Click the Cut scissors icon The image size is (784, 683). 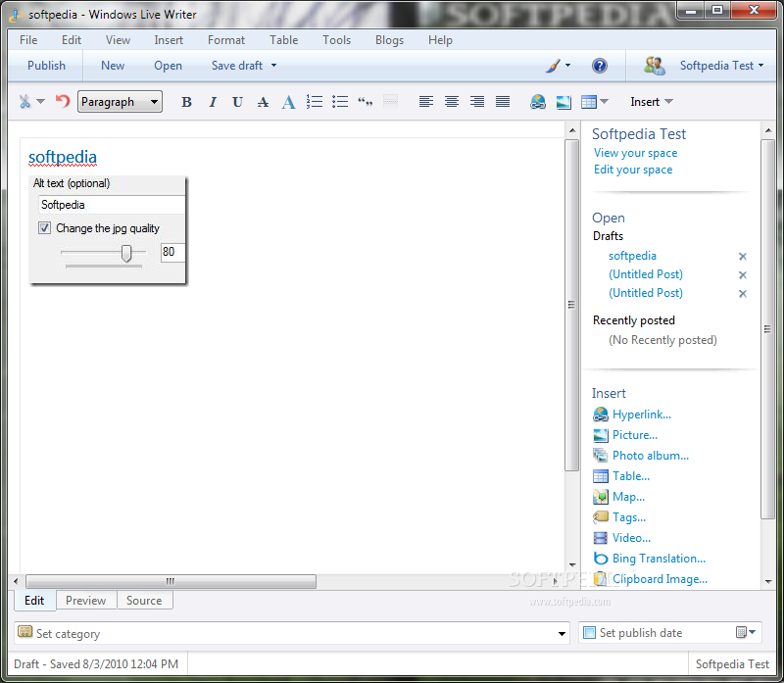(24, 102)
